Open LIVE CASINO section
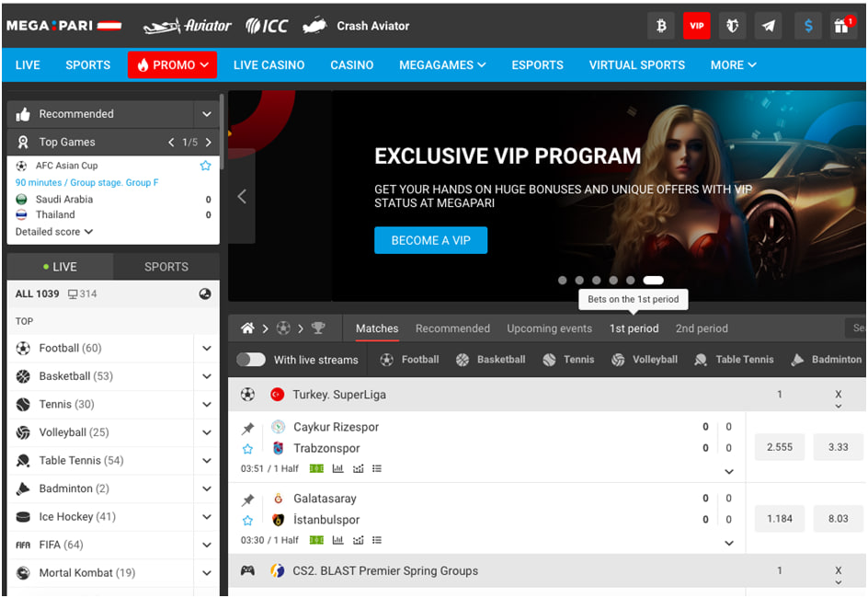Screen dimensions: 868x598 [x=269, y=64]
